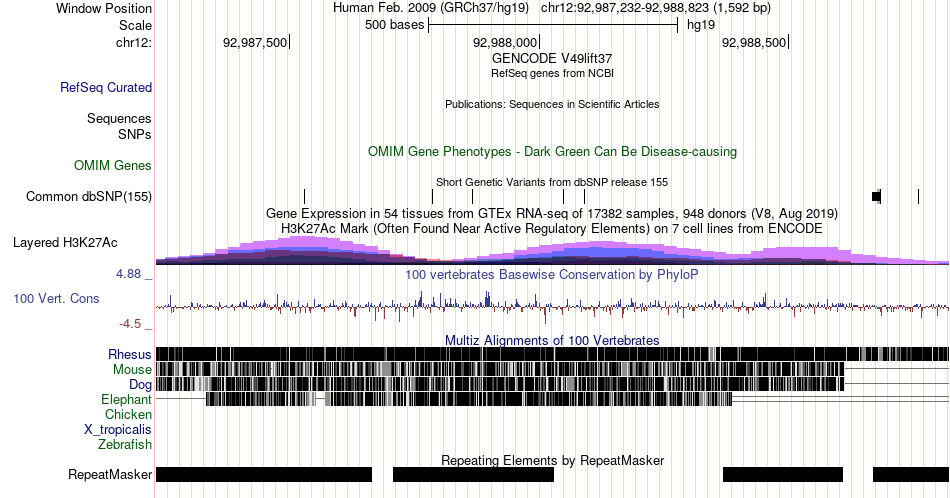Click the 92,988,500 ruler position label
The image size is (950, 498).
click(754, 42)
